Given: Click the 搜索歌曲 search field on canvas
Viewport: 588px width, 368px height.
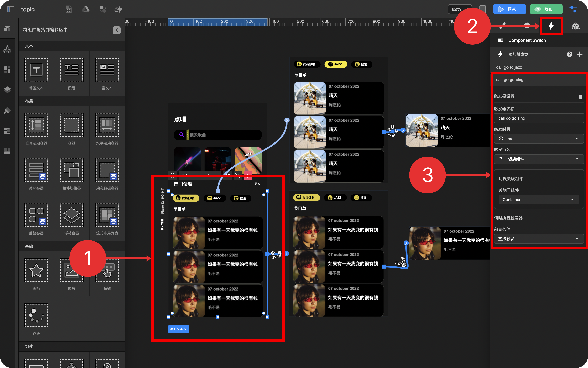Looking at the screenshot, I should (x=218, y=135).
